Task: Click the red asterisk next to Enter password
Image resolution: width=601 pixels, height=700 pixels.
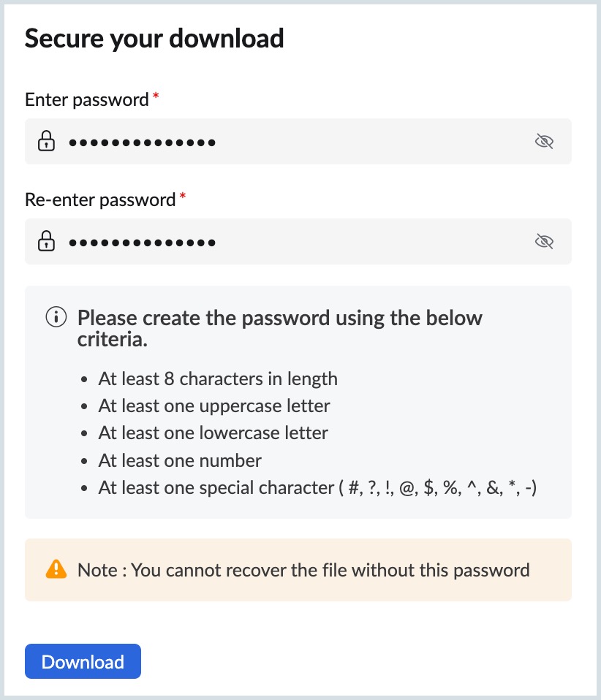Action: tap(156, 96)
